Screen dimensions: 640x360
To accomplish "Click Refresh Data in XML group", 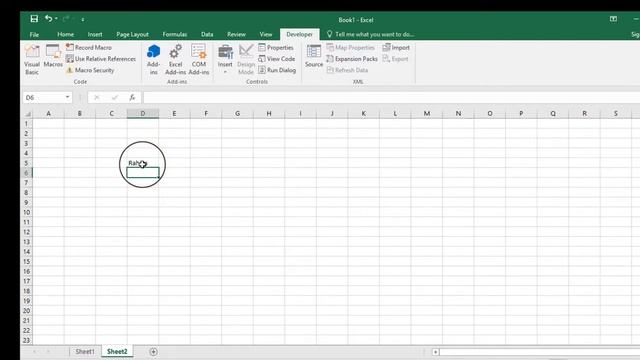I will coord(347,70).
